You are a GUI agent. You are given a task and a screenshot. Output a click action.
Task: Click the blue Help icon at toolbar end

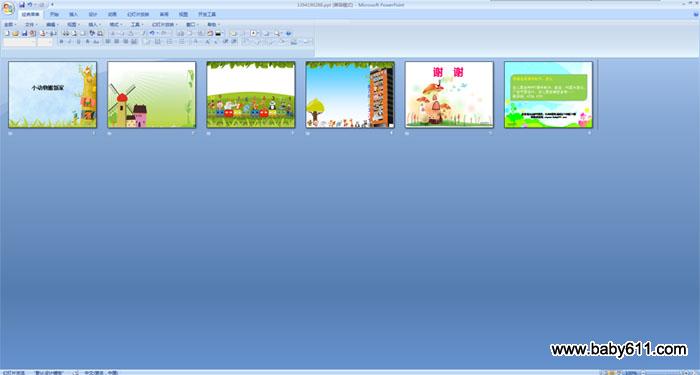point(288,33)
